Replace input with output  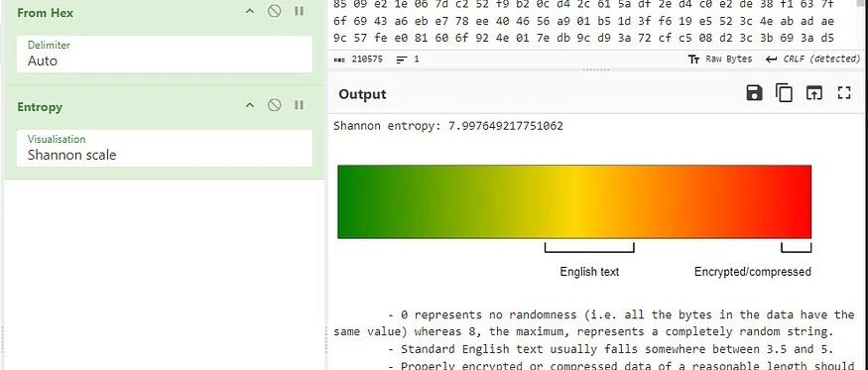[x=813, y=93]
